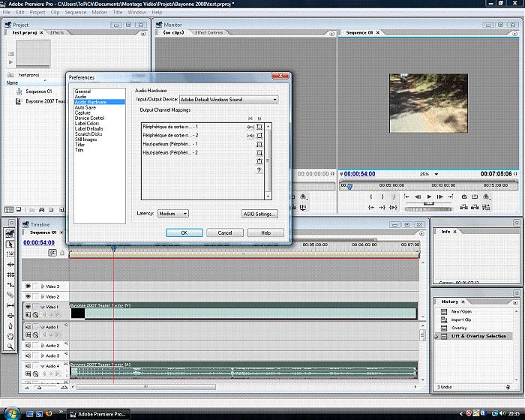Open ASIO Settings
The width and height of the screenshot is (525, 420).
[x=259, y=214]
